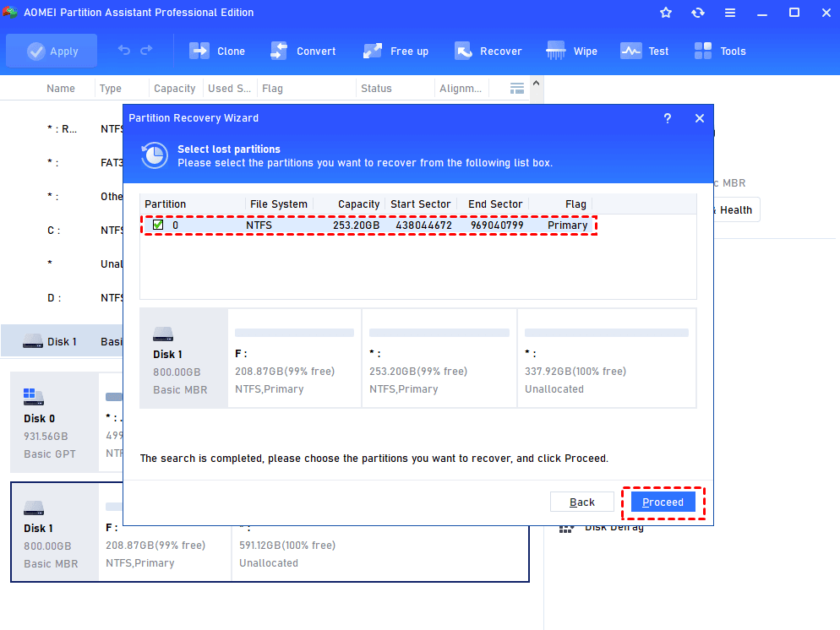Click the 438044672 start sector value
This screenshot has height=630, width=840.
[423, 225]
